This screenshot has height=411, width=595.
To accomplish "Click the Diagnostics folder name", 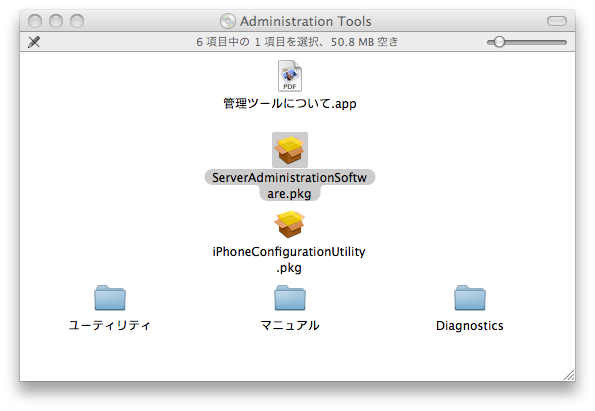I will click(x=470, y=326).
